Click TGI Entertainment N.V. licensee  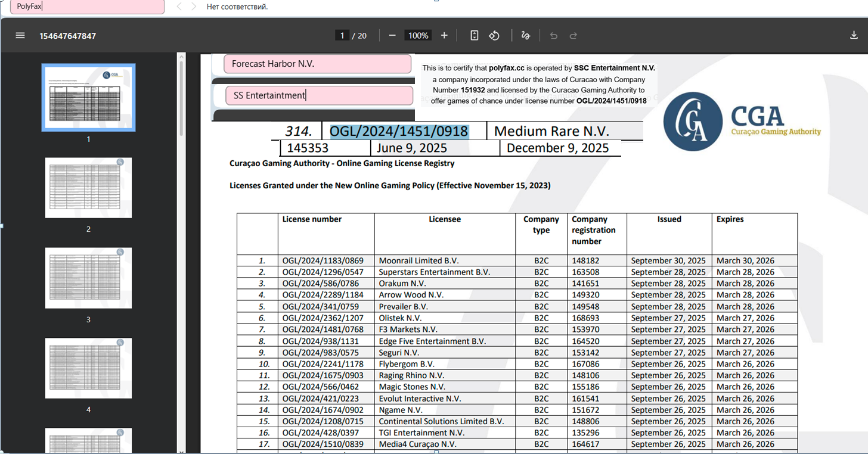pyautogui.click(x=422, y=433)
